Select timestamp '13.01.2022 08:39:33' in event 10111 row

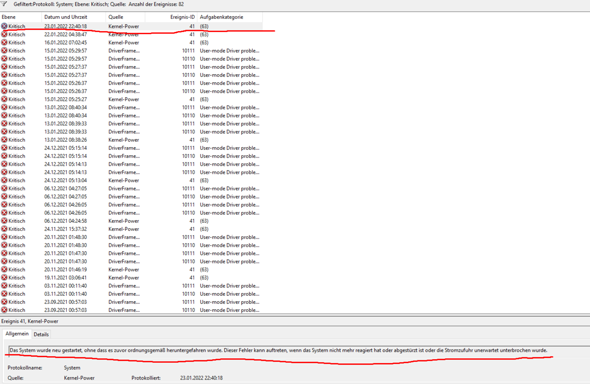tap(65, 124)
